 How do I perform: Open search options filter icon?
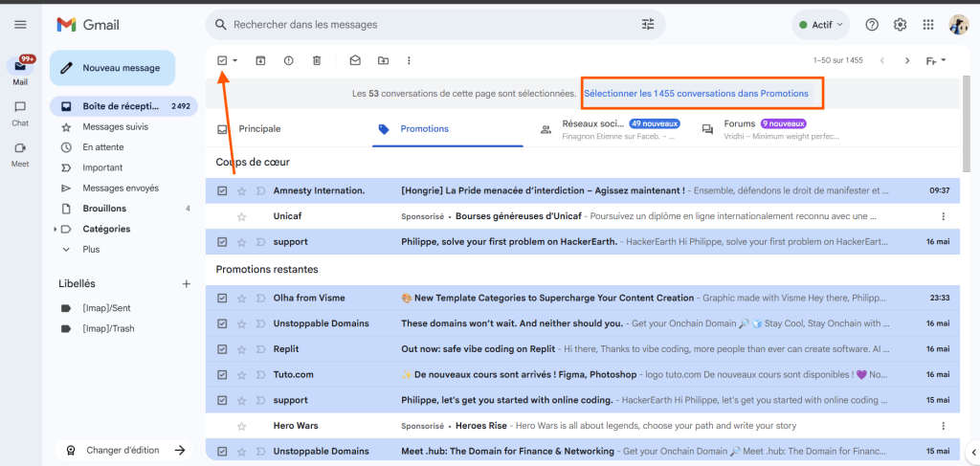click(648, 25)
